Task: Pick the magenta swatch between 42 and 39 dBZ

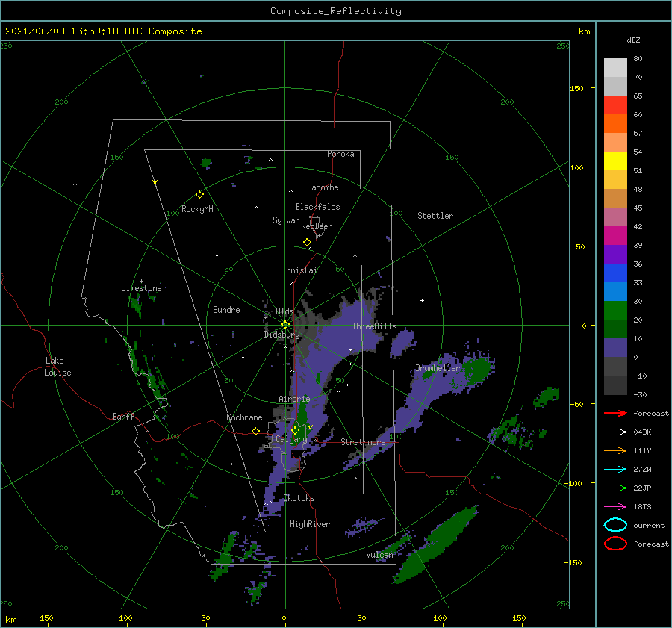Action: pyautogui.click(x=615, y=236)
